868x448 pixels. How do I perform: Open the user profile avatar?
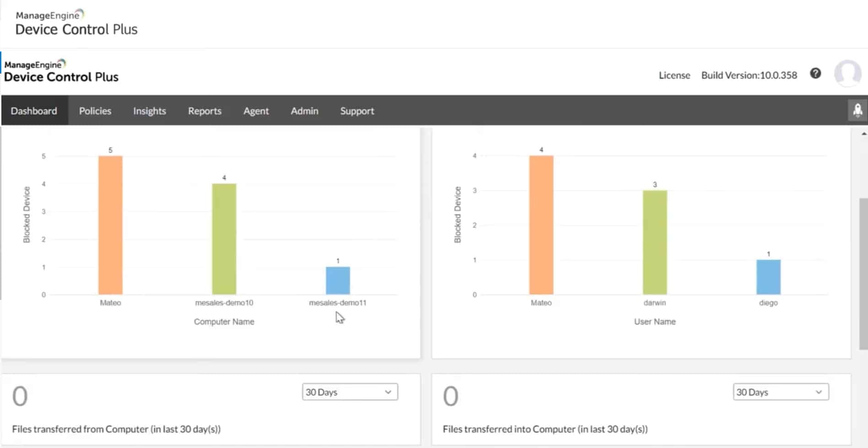click(848, 73)
